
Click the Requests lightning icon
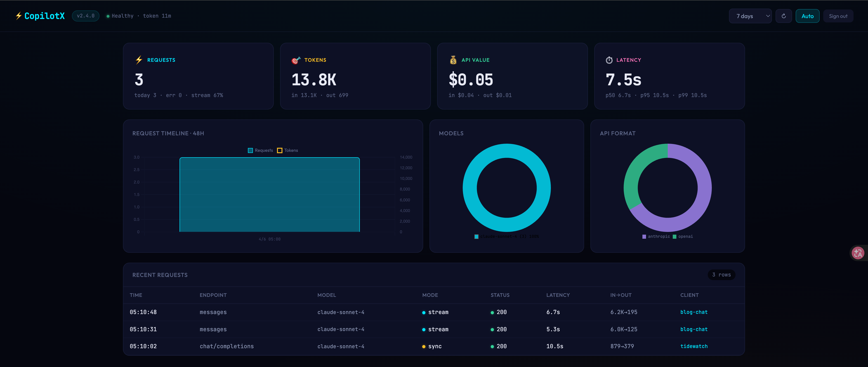[x=139, y=60]
